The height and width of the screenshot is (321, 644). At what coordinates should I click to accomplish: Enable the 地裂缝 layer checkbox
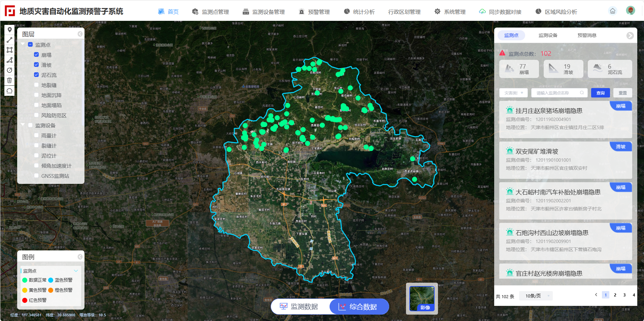[x=36, y=85]
